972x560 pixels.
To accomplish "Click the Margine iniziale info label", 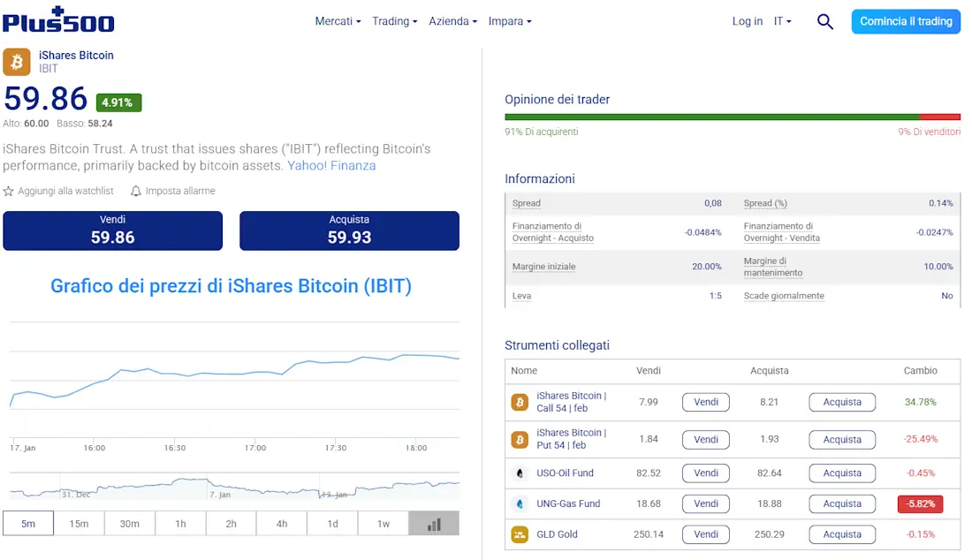I will pyautogui.click(x=543, y=267).
